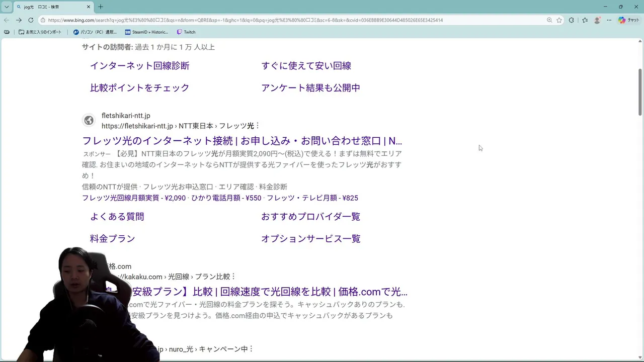Click the fletshikari-ntt.jp site name
The width and height of the screenshot is (644, 362).
pyautogui.click(x=126, y=116)
